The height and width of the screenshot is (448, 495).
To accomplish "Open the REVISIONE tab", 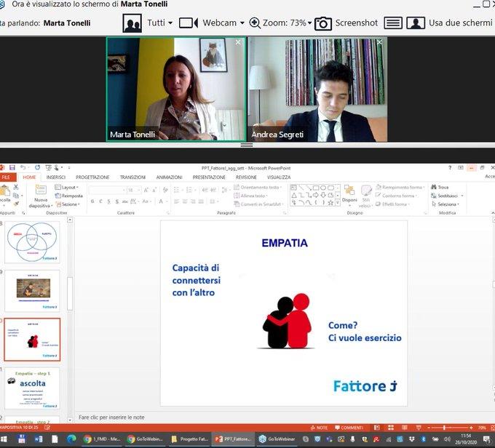I will pyautogui.click(x=246, y=177).
